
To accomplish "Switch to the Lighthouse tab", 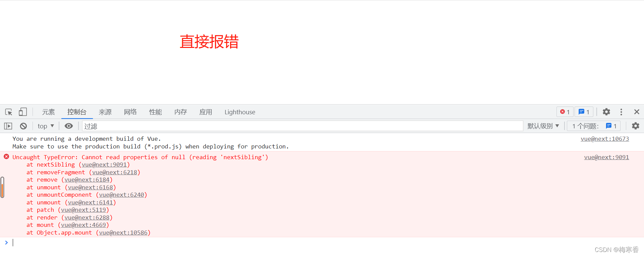I will (x=240, y=112).
